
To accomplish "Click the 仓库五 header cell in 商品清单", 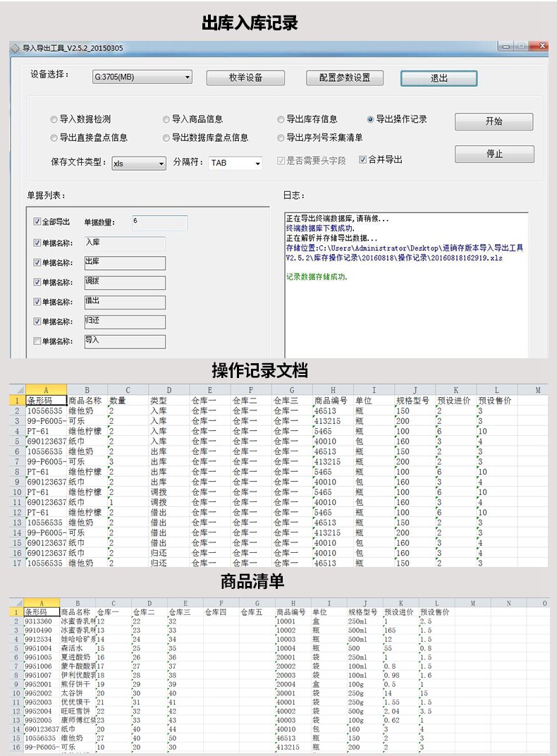I will (257, 612).
